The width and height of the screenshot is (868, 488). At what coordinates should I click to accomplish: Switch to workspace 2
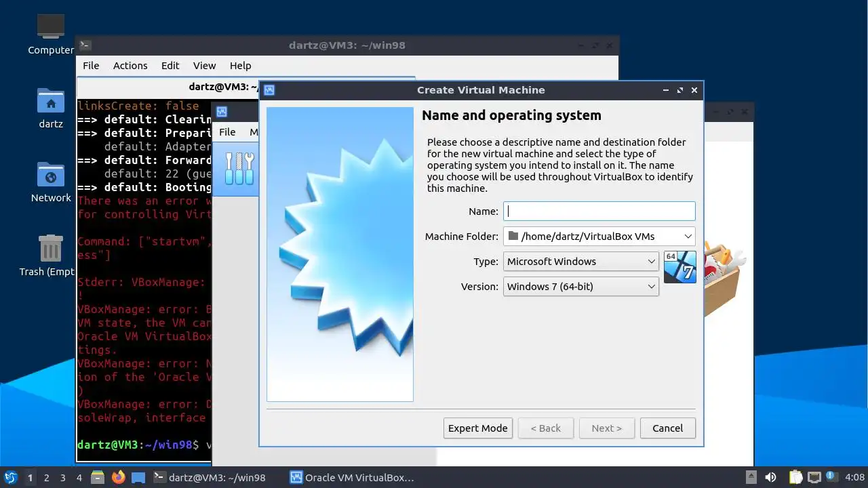(46, 477)
